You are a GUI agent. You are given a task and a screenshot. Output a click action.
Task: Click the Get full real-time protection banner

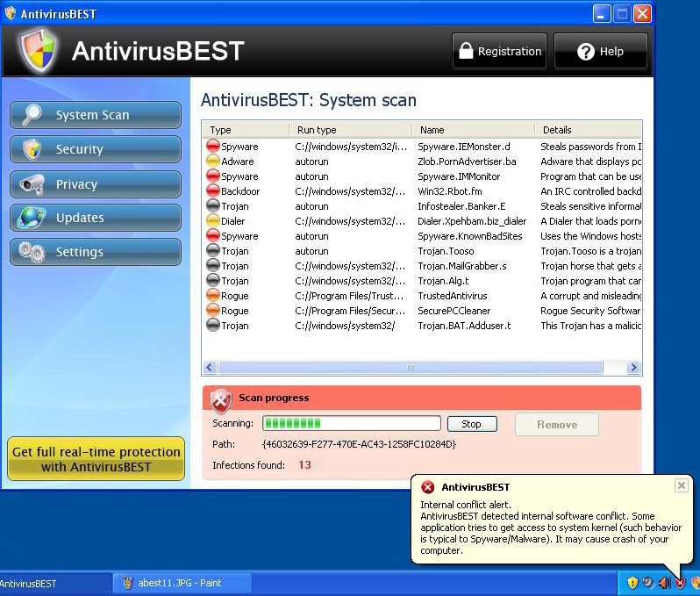tap(96, 459)
